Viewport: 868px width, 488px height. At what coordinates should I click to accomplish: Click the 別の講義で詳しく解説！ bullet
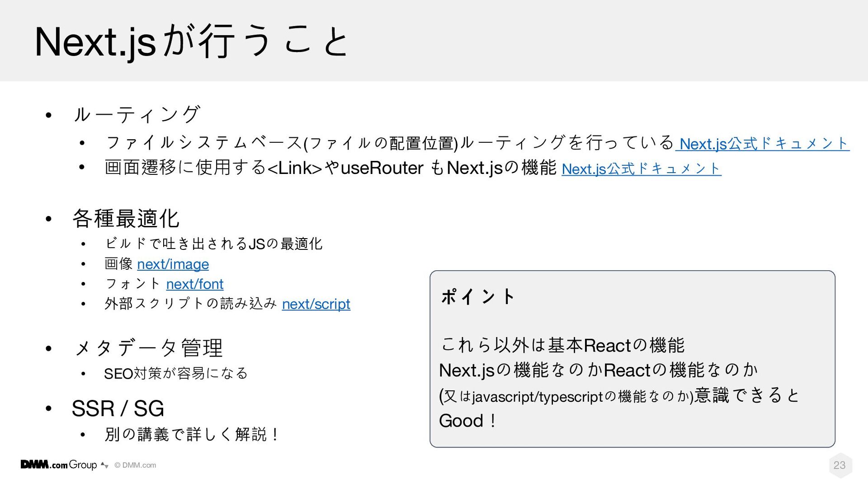tap(192, 434)
